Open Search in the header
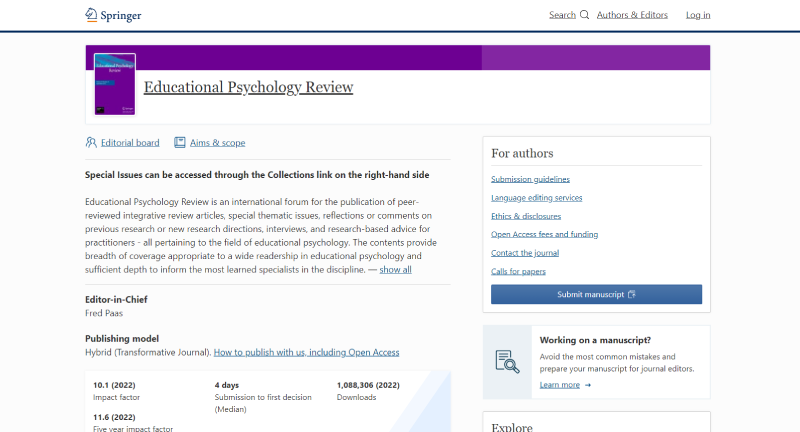Viewport: 800px width, 432px height. 562,15
